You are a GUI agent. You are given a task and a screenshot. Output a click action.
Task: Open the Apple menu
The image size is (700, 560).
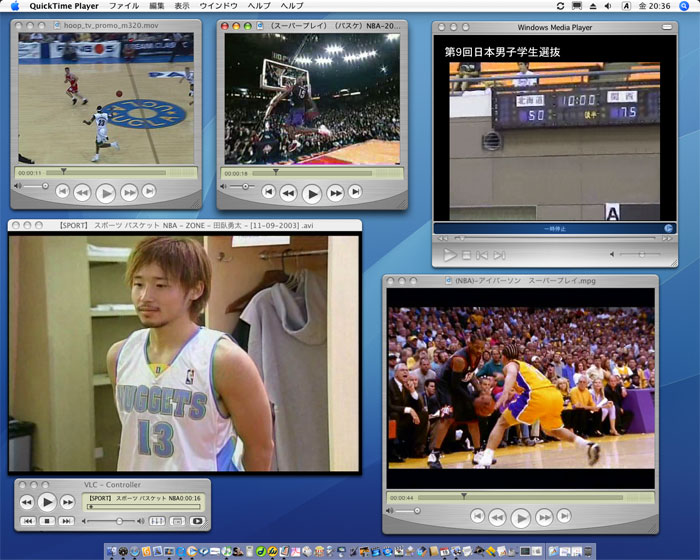click(15, 6)
